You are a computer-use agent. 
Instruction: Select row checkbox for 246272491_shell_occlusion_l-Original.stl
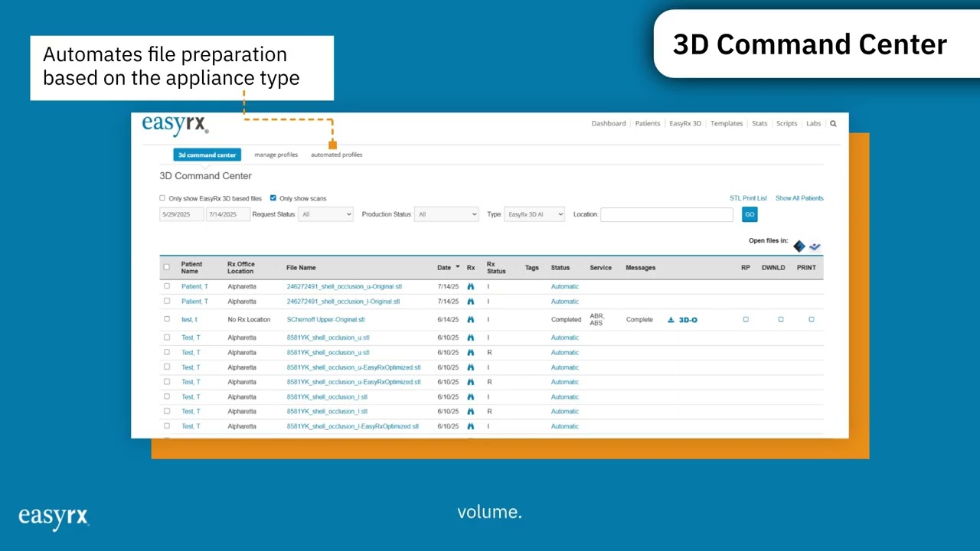point(167,302)
